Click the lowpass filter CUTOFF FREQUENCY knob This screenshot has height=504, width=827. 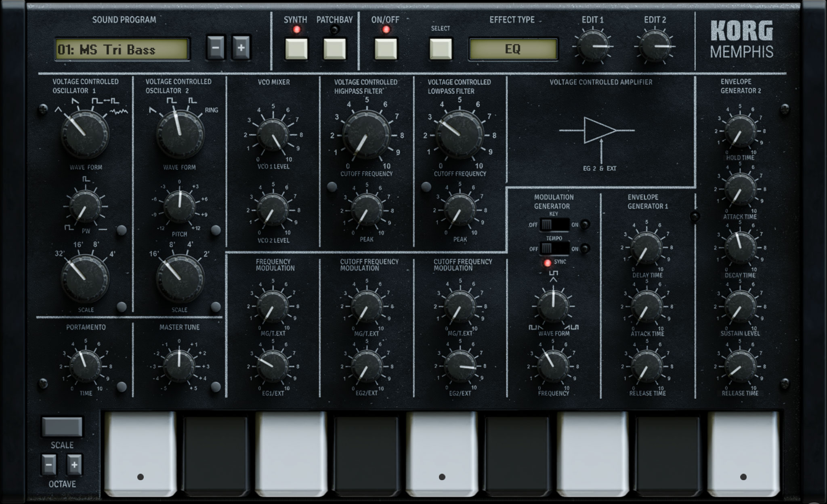(x=460, y=135)
